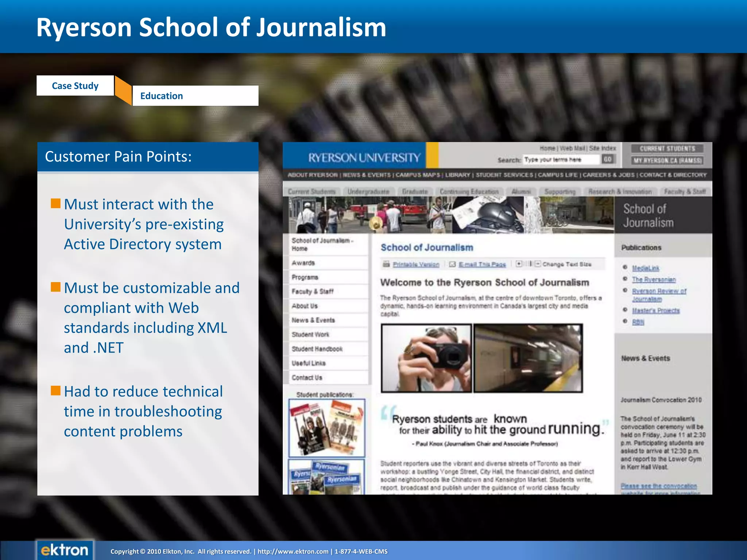This screenshot has height=560, width=747.
Task: Open the MY.RYERSON.CA (RAMSS) button
Action: pyautogui.click(x=667, y=160)
